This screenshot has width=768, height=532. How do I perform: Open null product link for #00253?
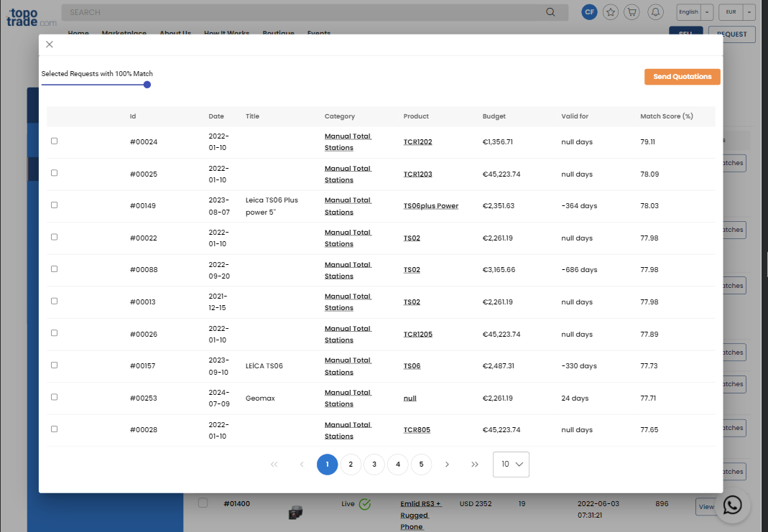(x=410, y=398)
